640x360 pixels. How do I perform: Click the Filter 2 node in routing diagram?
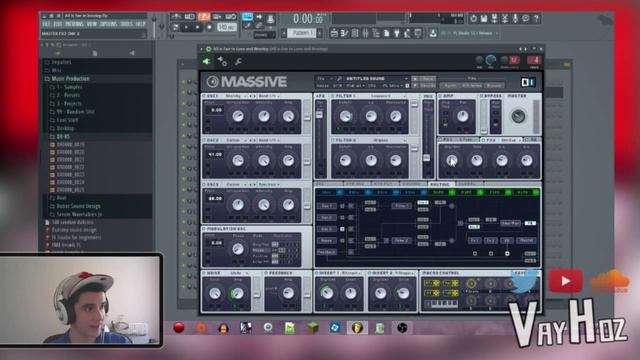click(401, 241)
